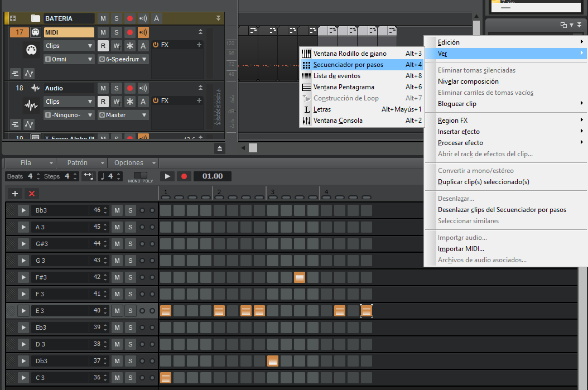588x390 pixels.
Task: Play the step sequencer pattern
Action: (167, 176)
